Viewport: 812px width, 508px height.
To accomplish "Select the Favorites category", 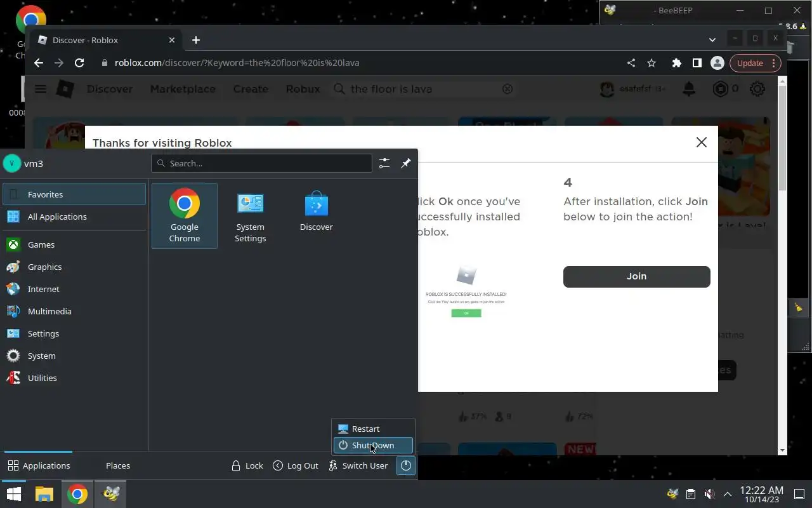I will tap(74, 194).
